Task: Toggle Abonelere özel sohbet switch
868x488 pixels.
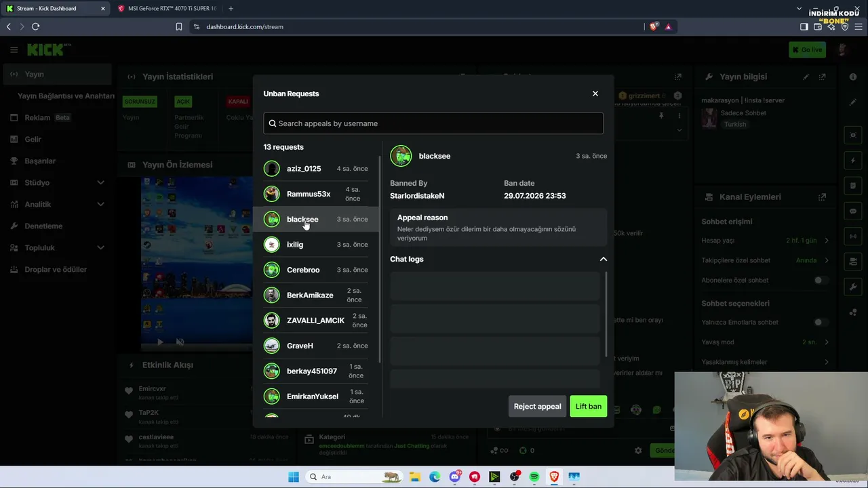Action: (x=821, y=280)
